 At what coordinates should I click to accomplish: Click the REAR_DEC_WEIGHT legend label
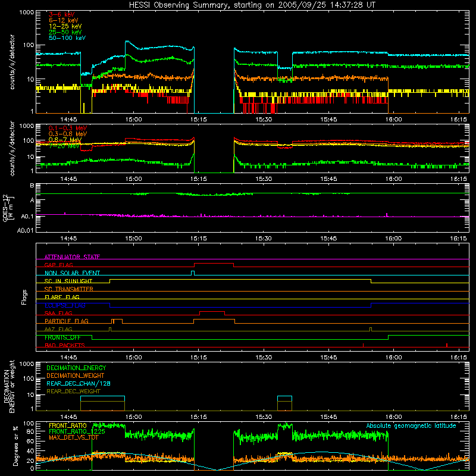tap(73, 392)
